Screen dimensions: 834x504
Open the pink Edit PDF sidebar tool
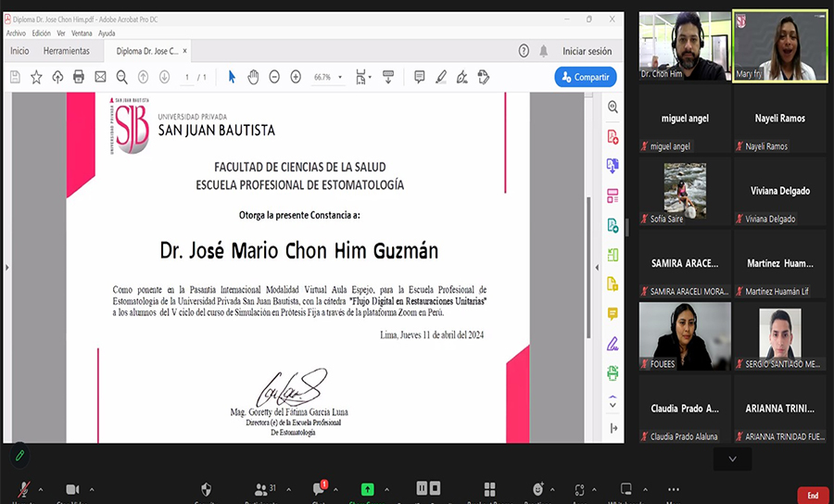(x=613, y=195)
